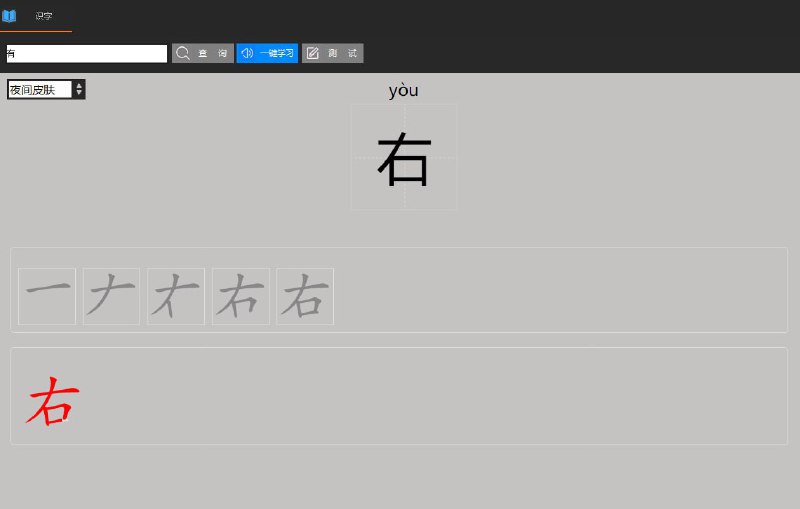Click the pencil icon on 测试
This screenshot has height=509, width=800.
coord(313,54)
